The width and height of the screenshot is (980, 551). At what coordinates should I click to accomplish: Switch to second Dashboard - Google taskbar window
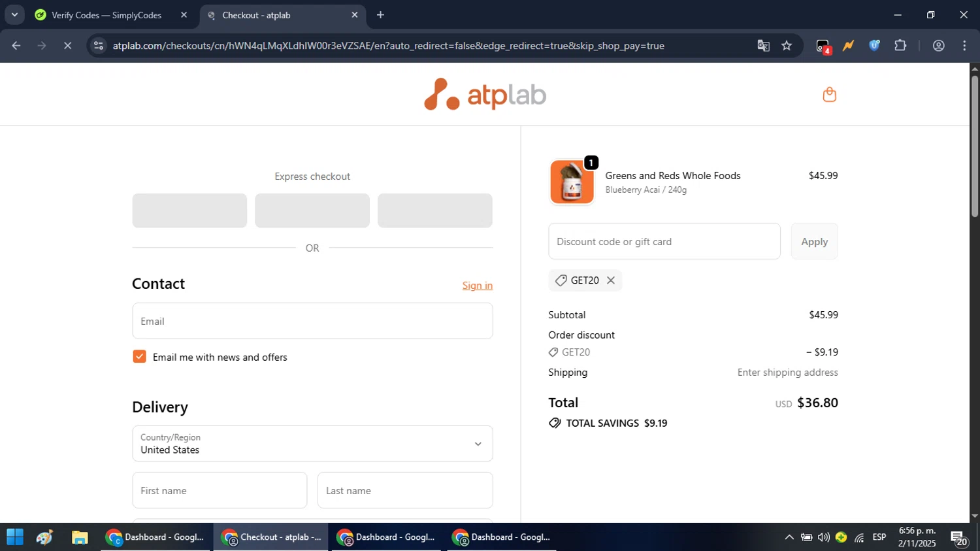[386, 537]
